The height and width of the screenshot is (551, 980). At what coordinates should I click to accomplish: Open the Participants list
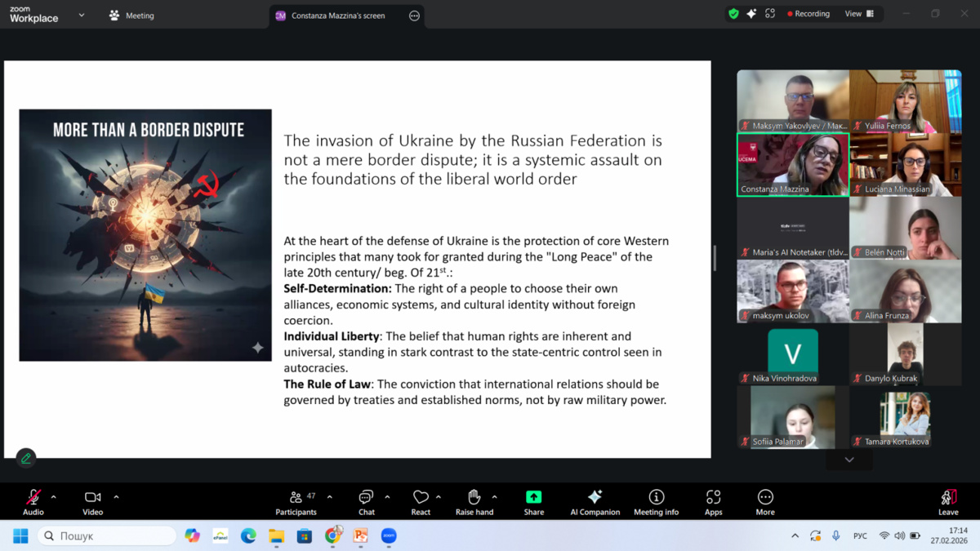pos(296,501)
